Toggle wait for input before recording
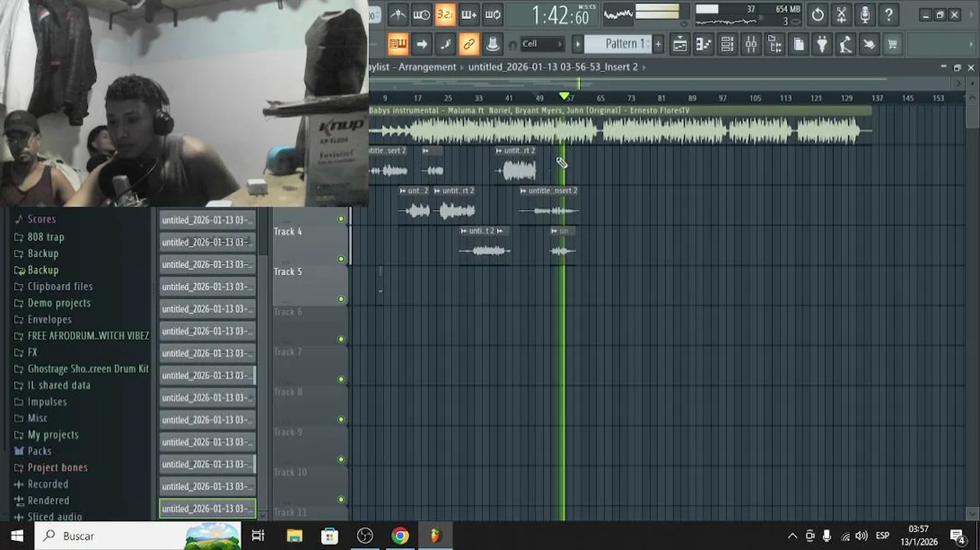The width and height of the screenshot is (980, 550). click(421, 15)
